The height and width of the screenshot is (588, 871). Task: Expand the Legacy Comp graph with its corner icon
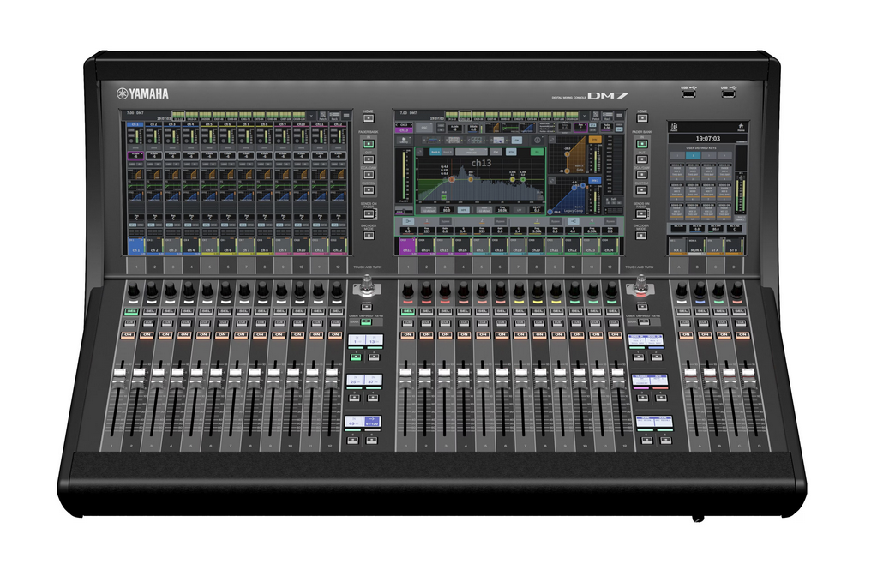pos(552,181)
